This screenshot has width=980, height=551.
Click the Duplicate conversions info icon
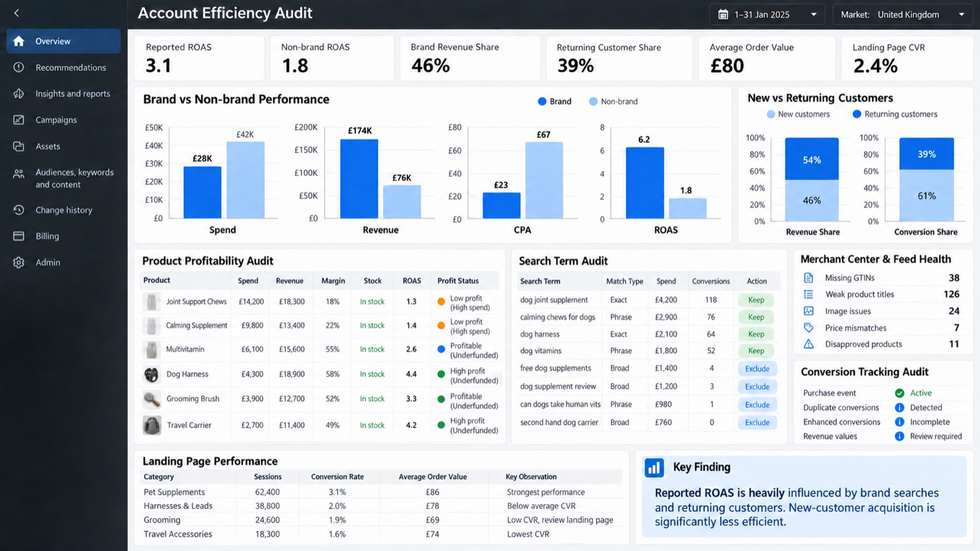coord(900,408)
